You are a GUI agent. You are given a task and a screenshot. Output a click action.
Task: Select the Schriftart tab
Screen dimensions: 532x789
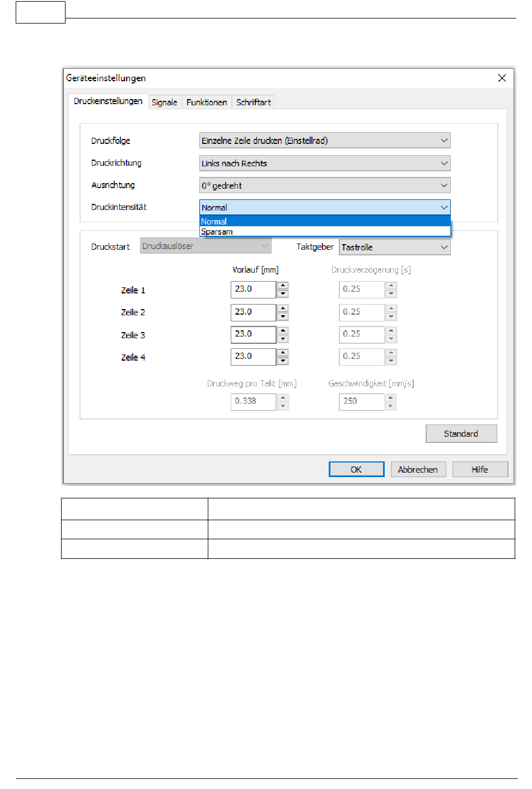click(253, 102)
